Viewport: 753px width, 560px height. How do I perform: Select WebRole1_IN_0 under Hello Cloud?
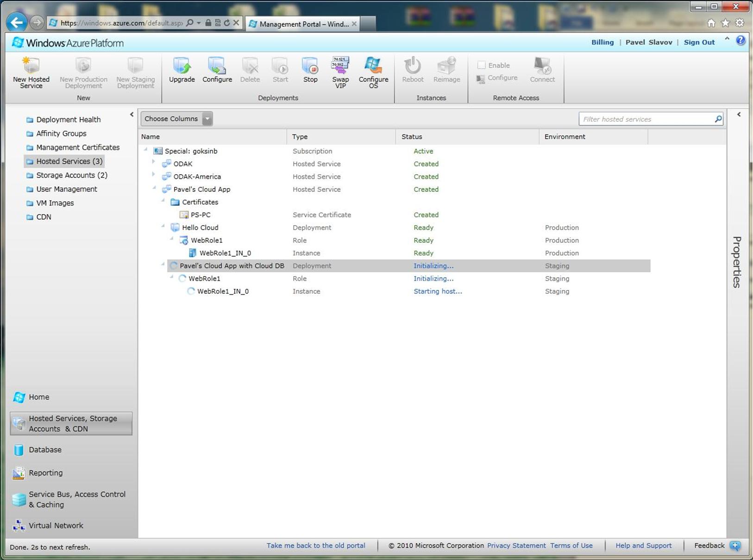(x=395, y=253)
